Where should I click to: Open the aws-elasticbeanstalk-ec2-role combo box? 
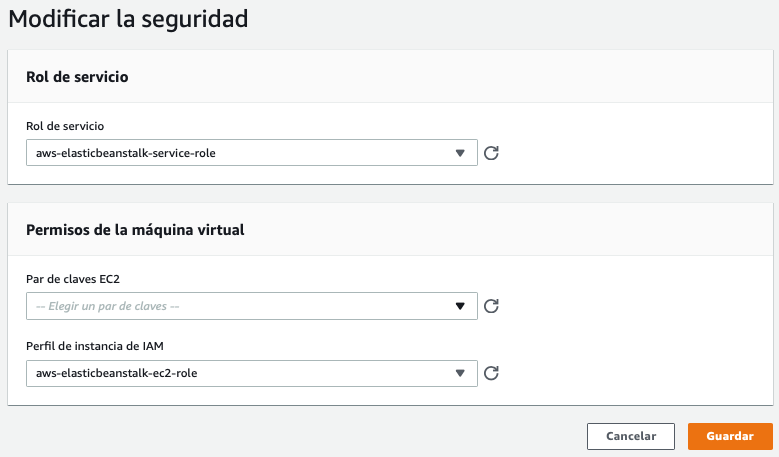pyautogui.click(x=252, y=373)
